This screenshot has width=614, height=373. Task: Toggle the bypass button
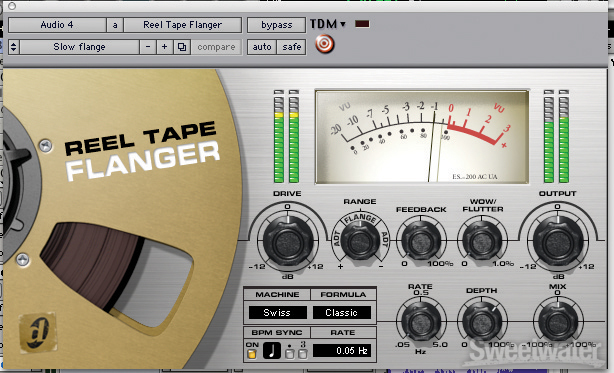tap(276, 25)
